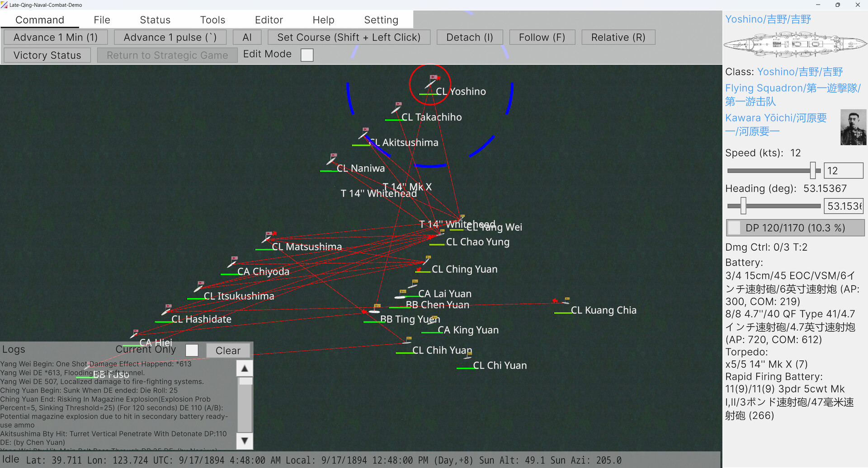Click the CL Takachiho ship icon
Image resolution: width=868 pixels, height=468 pixels.
[x=396, y=109]
